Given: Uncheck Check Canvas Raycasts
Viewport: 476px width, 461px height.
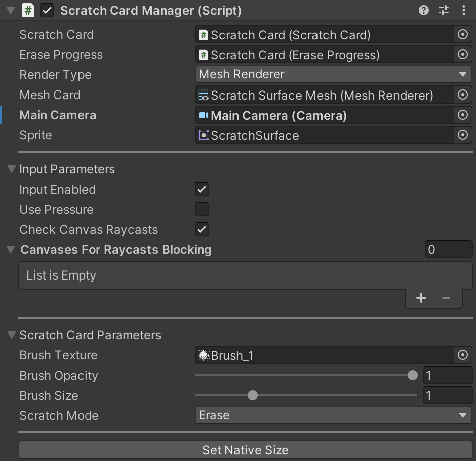Looking at the screenshot, I should [201, 229].
